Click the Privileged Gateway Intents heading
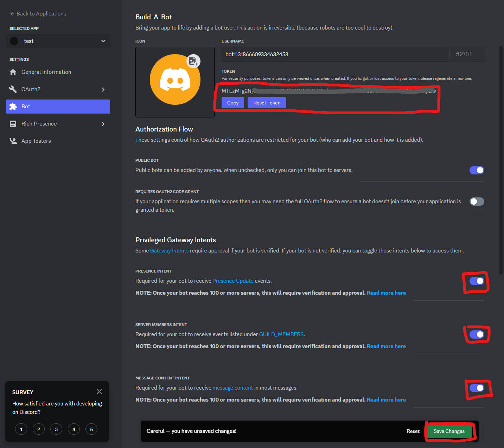This screenshot has width=504, height=448. click(x=176, y=240)
